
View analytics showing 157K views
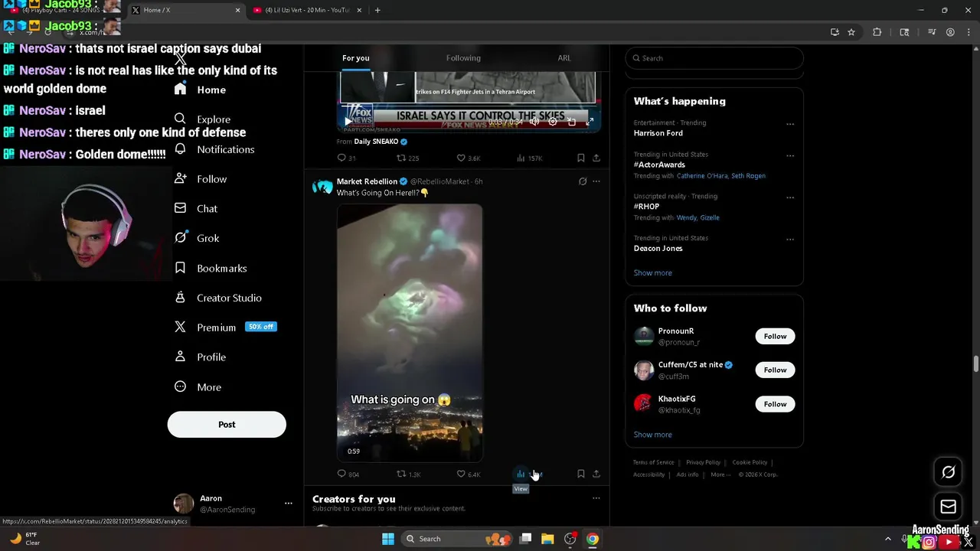coord(529,158)
